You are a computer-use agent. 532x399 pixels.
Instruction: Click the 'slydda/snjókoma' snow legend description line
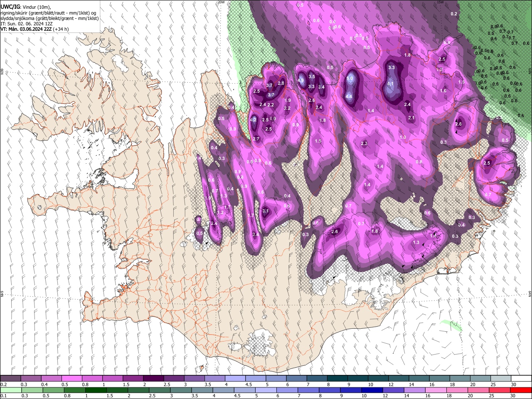(49, 18)
